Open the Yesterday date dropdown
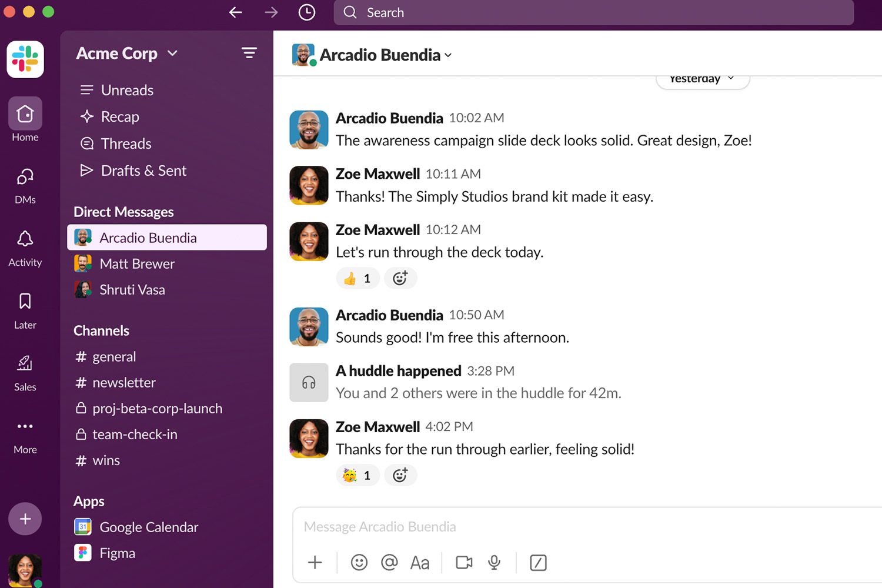 point(702,78)
